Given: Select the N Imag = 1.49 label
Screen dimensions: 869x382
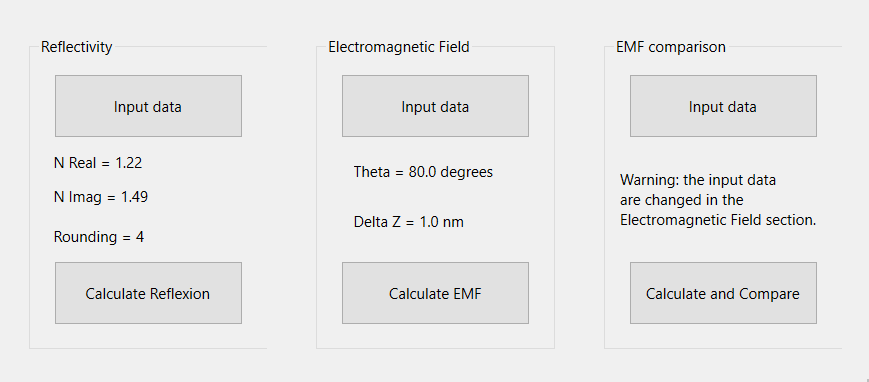Looking at the screenshot, I should pos(101,197).
